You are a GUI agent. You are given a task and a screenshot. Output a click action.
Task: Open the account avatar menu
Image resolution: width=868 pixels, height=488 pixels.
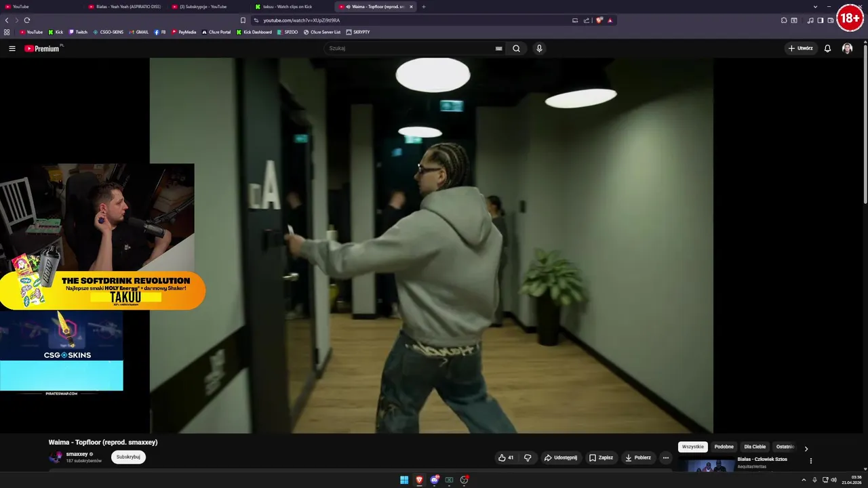(847, 48)
